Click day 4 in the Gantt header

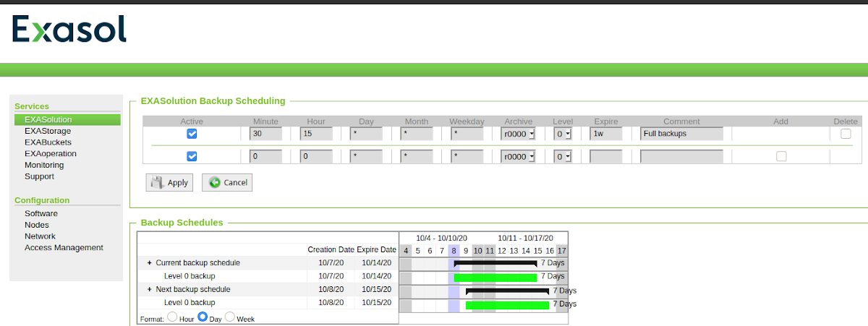406,251
